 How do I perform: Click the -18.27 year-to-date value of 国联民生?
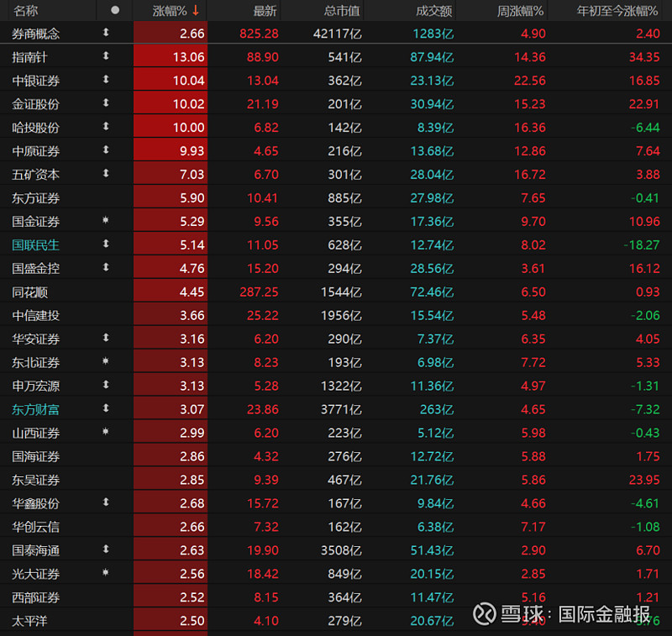pos(641,245)
